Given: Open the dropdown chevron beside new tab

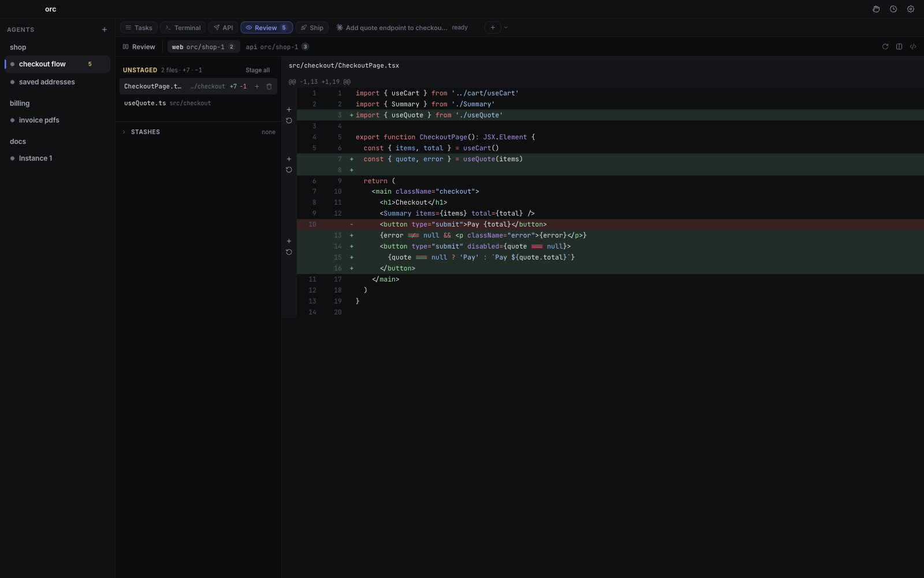Looking at the screenshot, I should (x=506, y=28).
